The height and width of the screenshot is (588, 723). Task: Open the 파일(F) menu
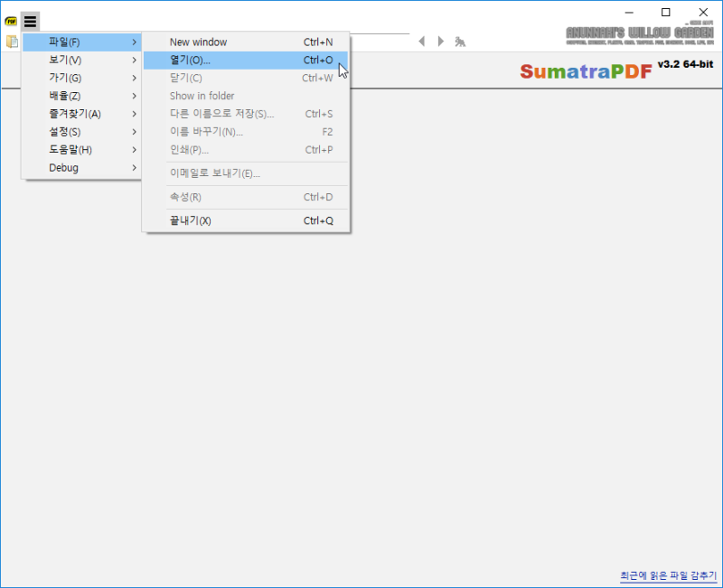(x=82, y=42)
